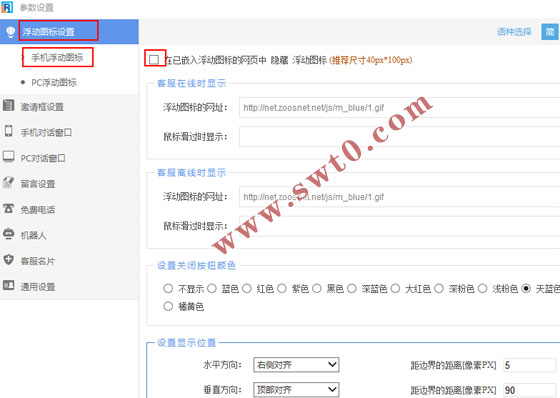560x398 pixels.
Task: Select the 天蓝色 radio button
Action: coord(526,288)
